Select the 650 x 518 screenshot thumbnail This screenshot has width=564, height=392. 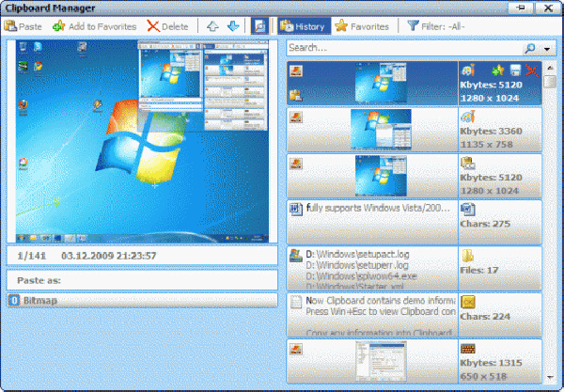[381, 361]
